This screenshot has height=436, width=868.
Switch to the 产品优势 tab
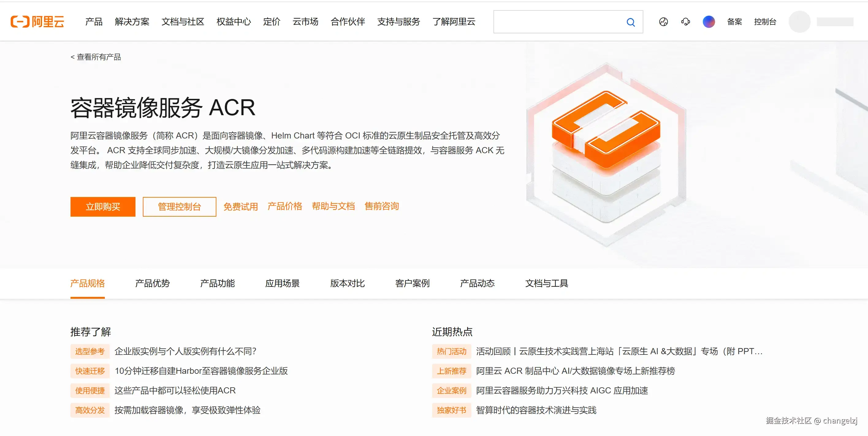pyautogui.click(x=152, y=283)
